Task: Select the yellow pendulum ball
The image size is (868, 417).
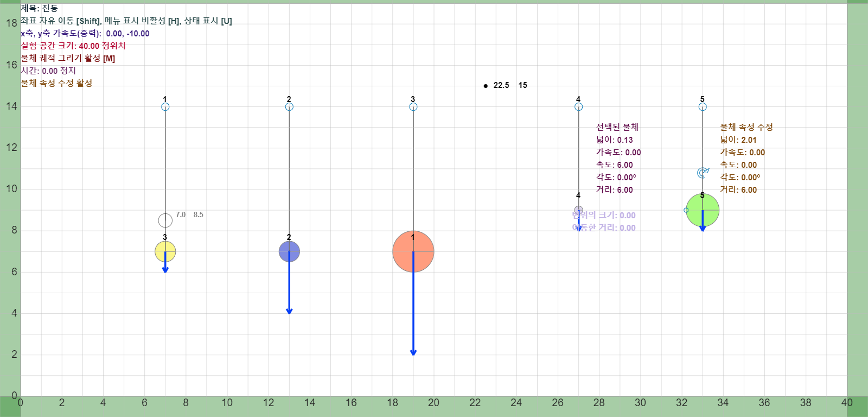Action: (x=165, y=251)
